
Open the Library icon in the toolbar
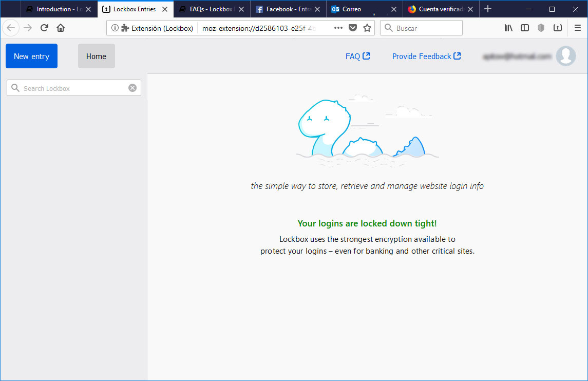pos(508,28)
